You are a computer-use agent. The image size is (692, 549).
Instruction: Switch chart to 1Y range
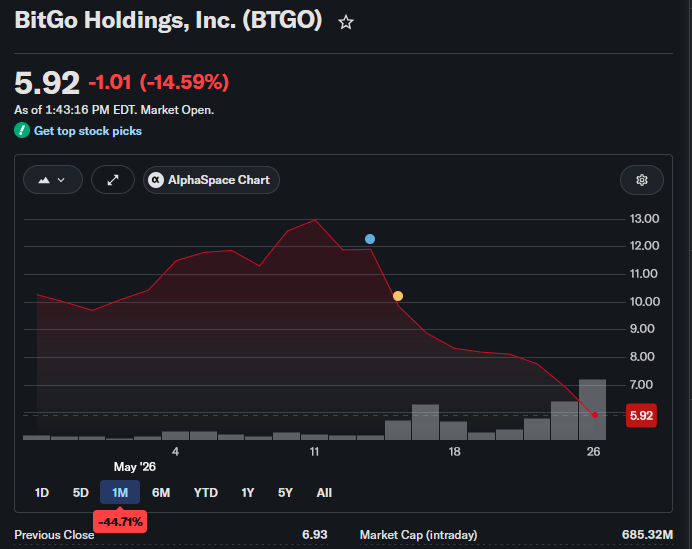pyautogui.click(x=248, y=493)
